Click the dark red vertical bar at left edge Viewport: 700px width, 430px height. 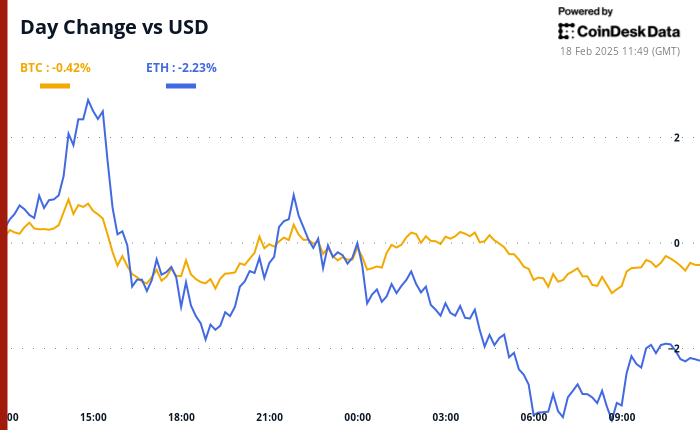click(3, 215)
